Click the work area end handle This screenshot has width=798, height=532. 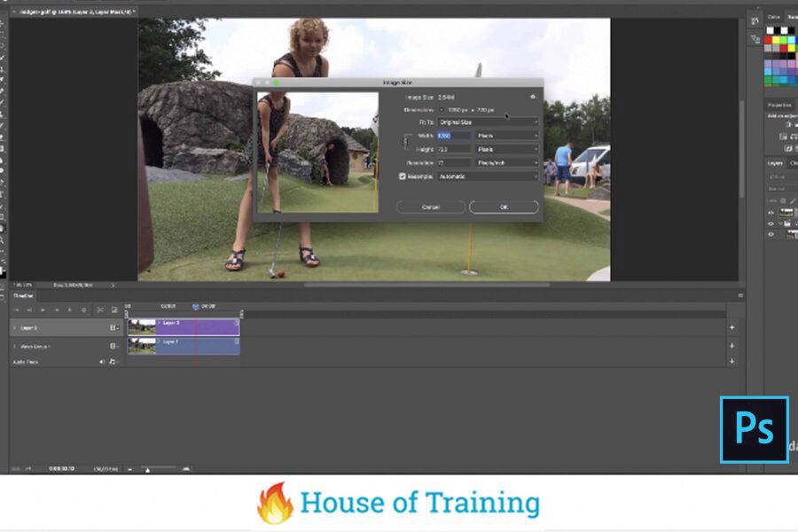241,314
